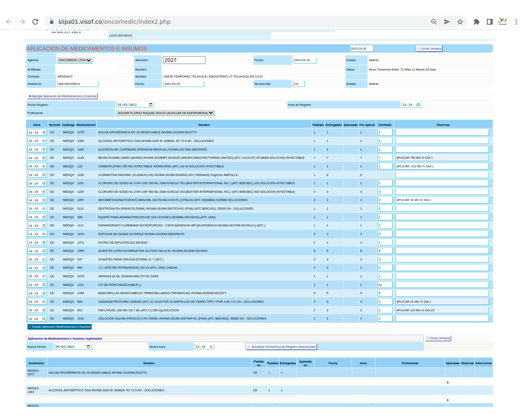Click Agregar Aplicación de Medicamentos e Insumos

62,96
